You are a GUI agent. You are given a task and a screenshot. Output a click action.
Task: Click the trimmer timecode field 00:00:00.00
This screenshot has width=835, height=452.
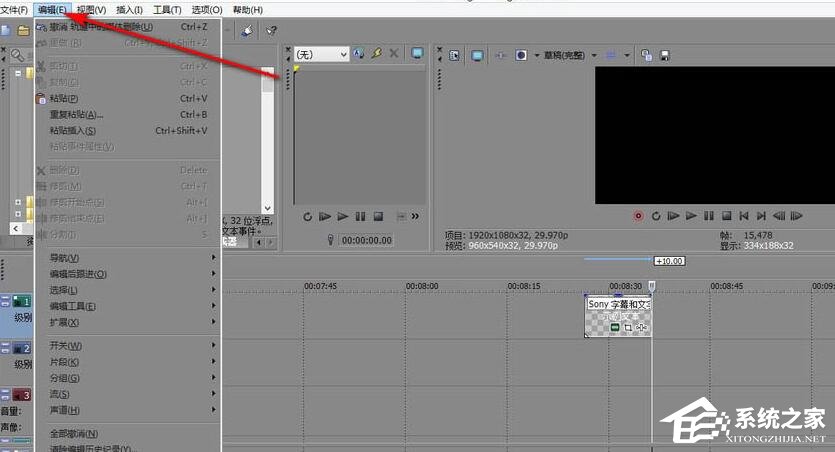(366, 241)
